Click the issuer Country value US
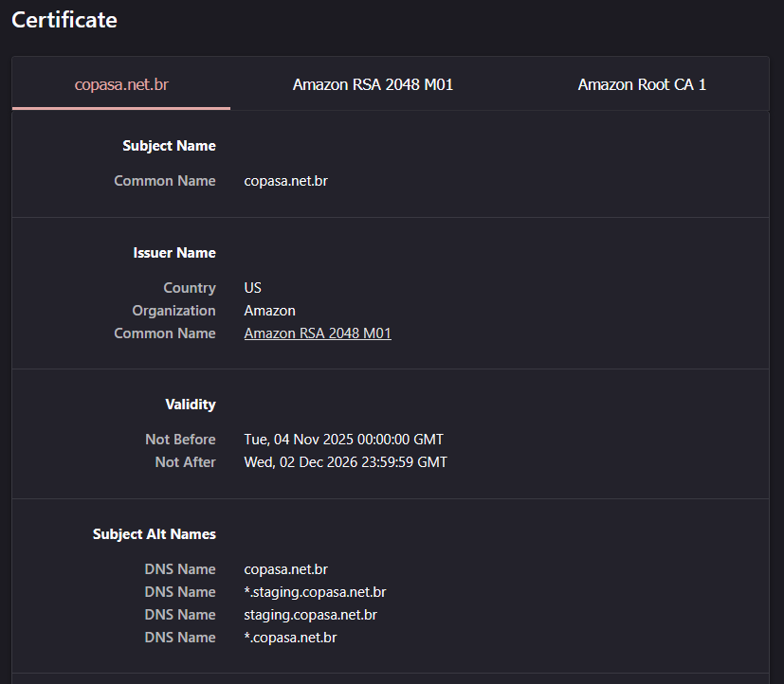Image resolution: width=784 pixels, height=684 pixels. 252,288
